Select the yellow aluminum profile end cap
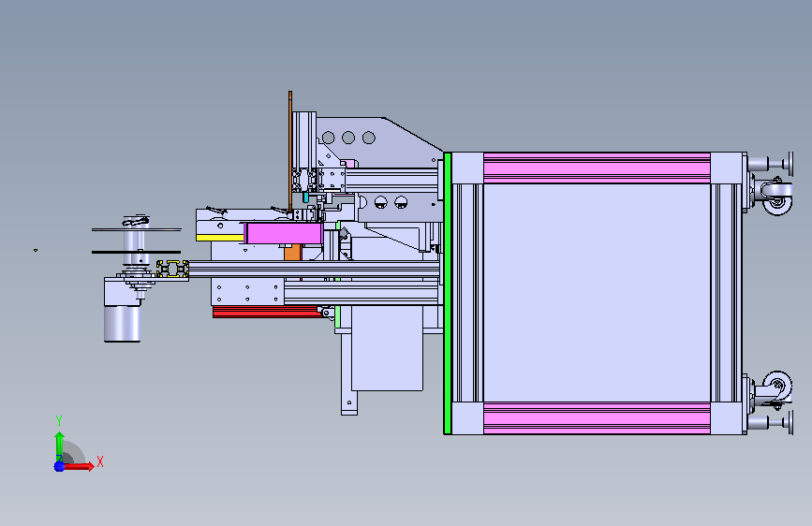 point(172,270)
